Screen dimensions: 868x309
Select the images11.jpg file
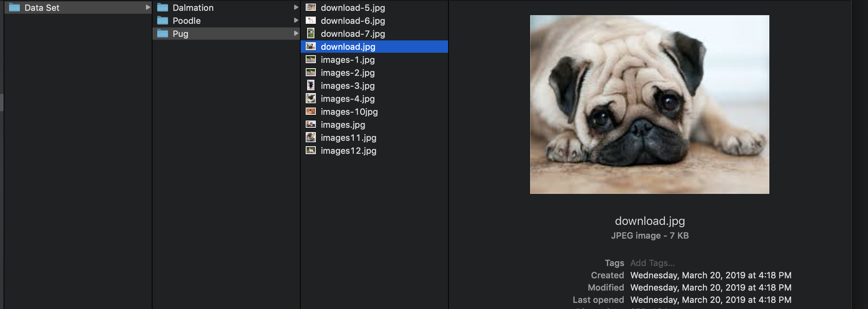coord(348,138)
